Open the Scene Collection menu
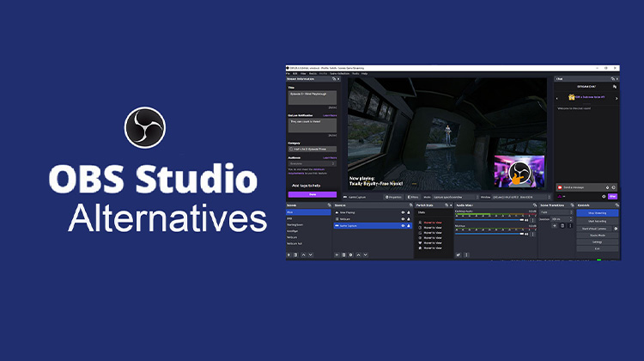 pyautogui.click(x=340, y=74)
